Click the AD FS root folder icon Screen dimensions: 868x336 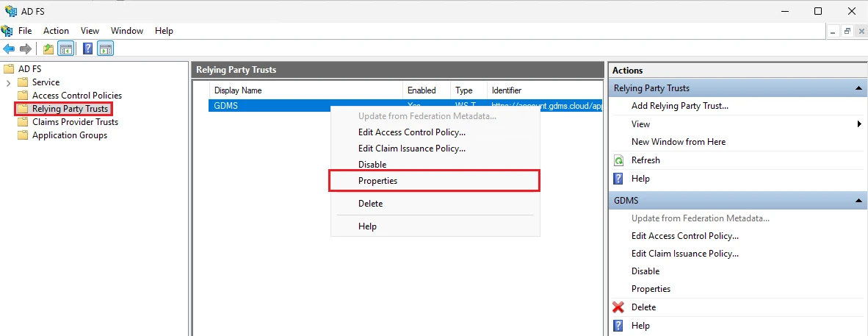[x=8, y=69]
